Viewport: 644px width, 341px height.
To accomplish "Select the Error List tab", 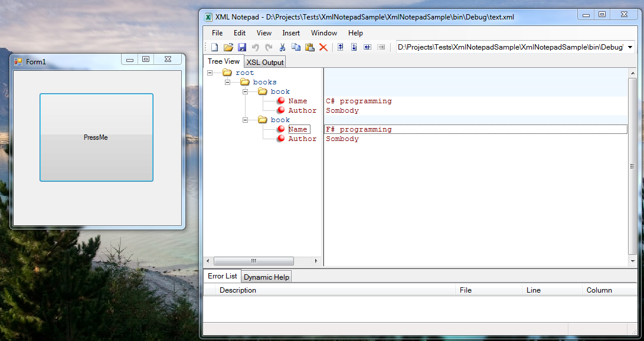I will 223,276.
